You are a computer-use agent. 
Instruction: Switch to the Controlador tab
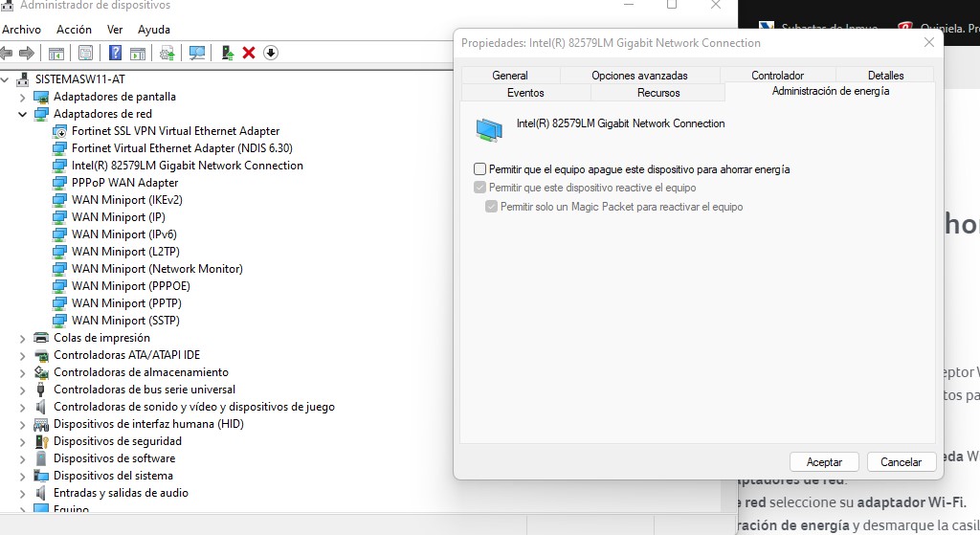pyautogui.click(x=777, y=75)
